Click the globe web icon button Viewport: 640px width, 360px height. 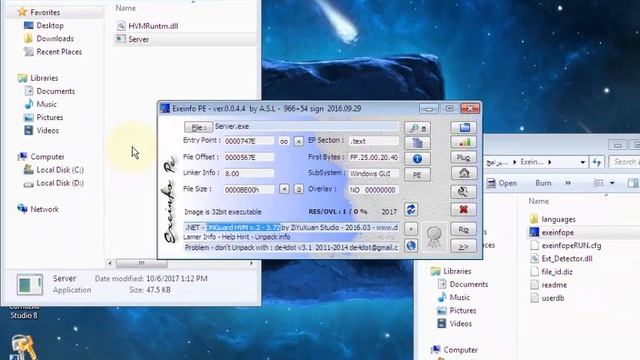pos(411,245)
